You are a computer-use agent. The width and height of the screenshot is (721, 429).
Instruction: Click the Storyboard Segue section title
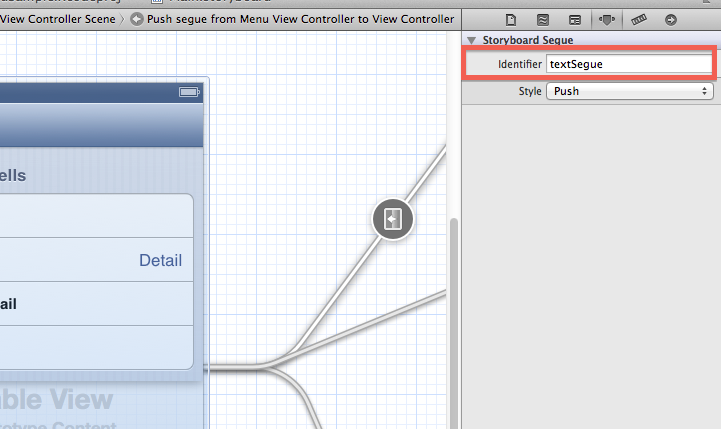pos(527,40)
